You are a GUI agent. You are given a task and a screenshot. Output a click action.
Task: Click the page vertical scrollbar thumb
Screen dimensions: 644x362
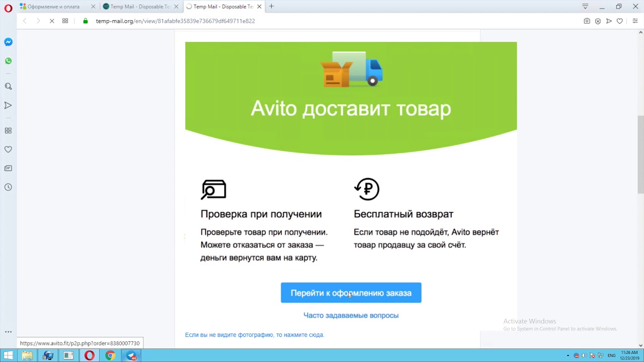coord(640,154)
